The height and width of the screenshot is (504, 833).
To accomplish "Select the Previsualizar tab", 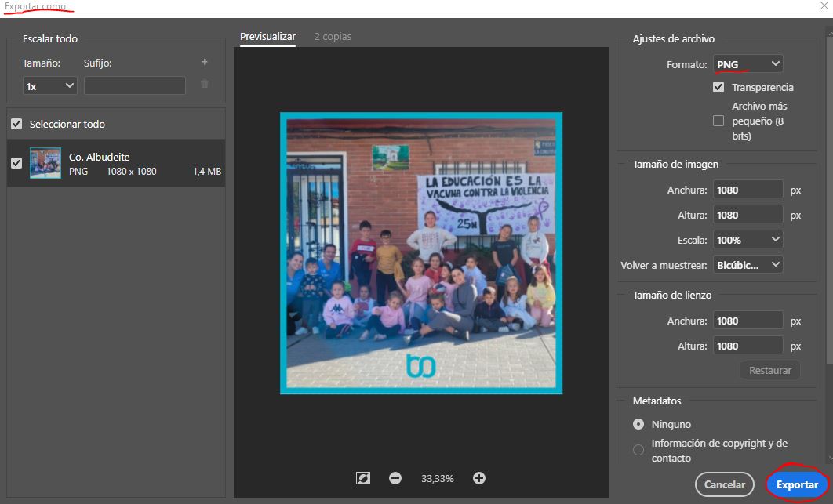I will (x=267, y=36).
